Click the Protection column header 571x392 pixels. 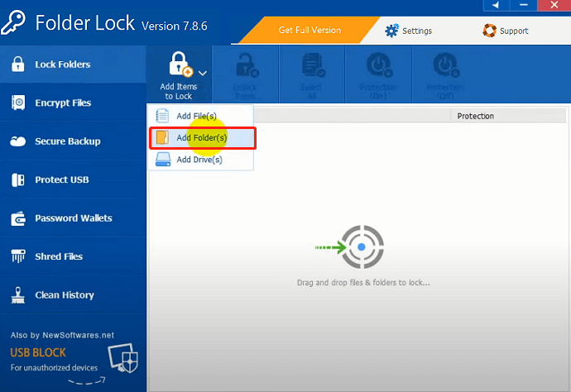pos(476,116)
